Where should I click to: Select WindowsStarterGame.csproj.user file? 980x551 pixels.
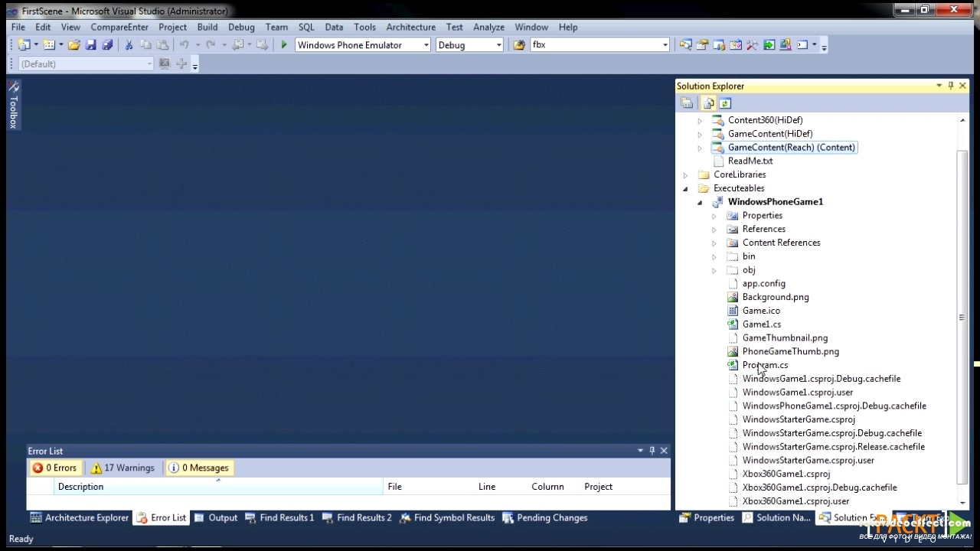[x=808, y=460]
